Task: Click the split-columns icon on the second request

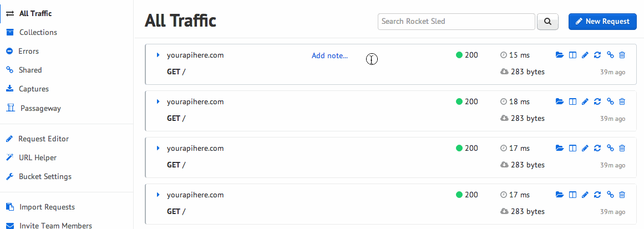Action: (x=572, y=101)
